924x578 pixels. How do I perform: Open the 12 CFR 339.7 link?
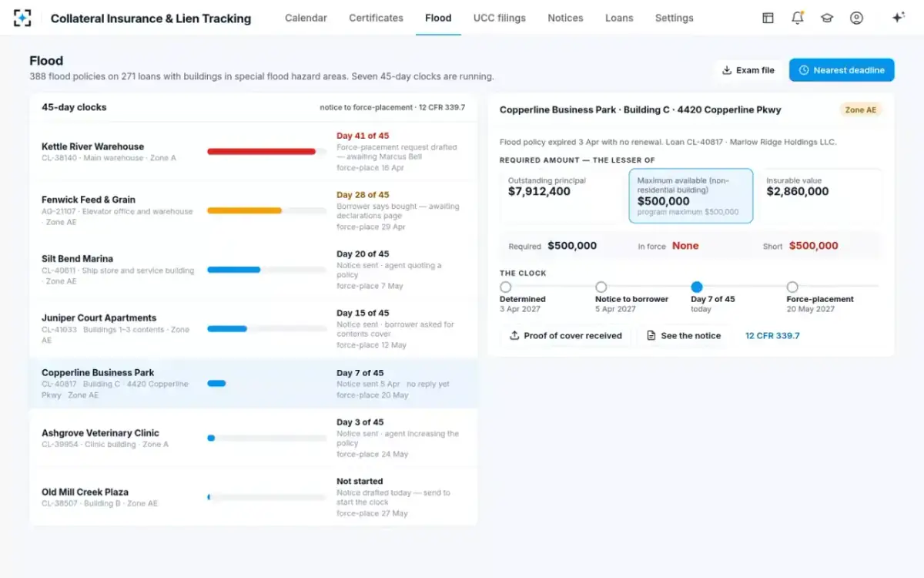pos(772,335)
